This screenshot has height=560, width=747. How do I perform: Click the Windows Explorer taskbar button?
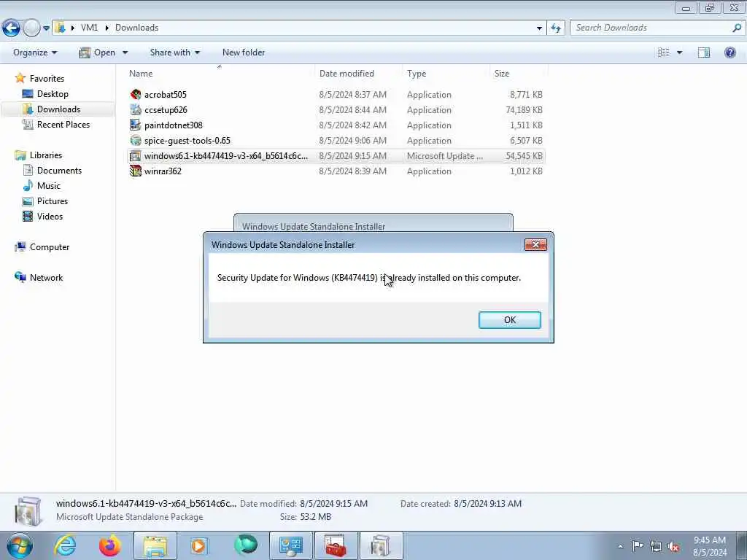click(155, 545)
